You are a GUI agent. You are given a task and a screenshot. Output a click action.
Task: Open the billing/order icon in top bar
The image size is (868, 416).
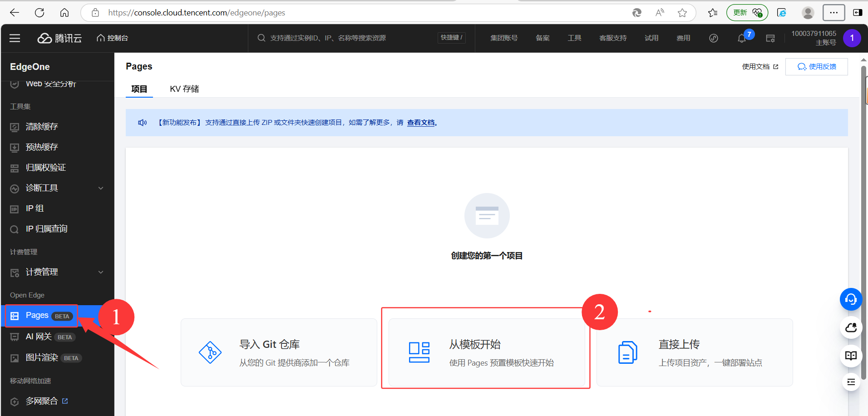(770, 38)
